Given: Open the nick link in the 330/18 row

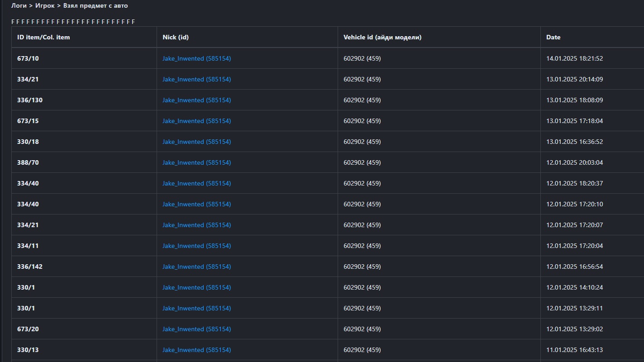Looking at the screenshot, I should click(196, 142).
